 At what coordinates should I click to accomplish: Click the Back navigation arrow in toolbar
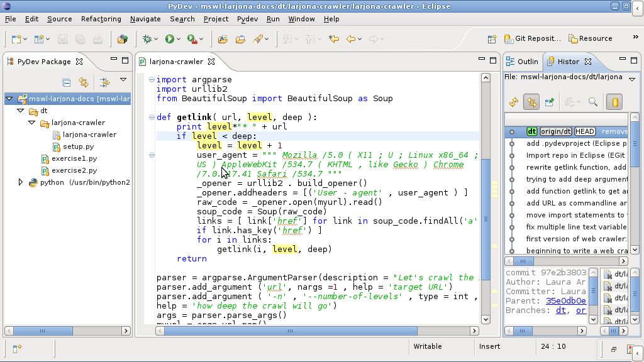(351, 39)
